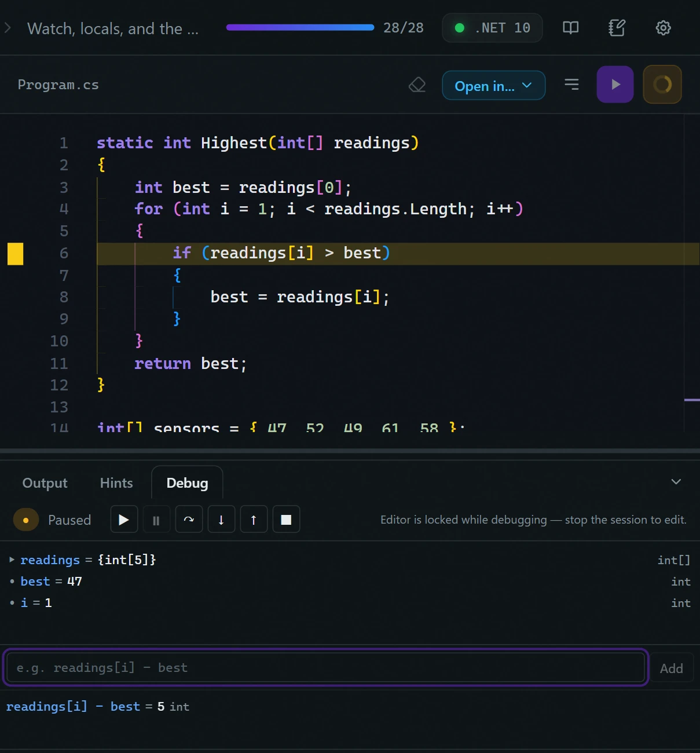The image size is (700, 753).
Task: Stop the debug session
Action: tap(286, 520)
